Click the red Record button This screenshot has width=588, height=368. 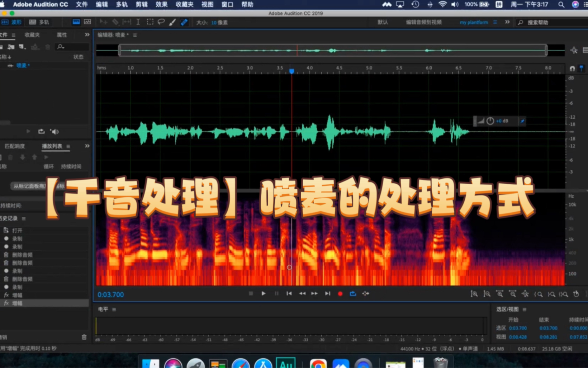click(340, 294)
